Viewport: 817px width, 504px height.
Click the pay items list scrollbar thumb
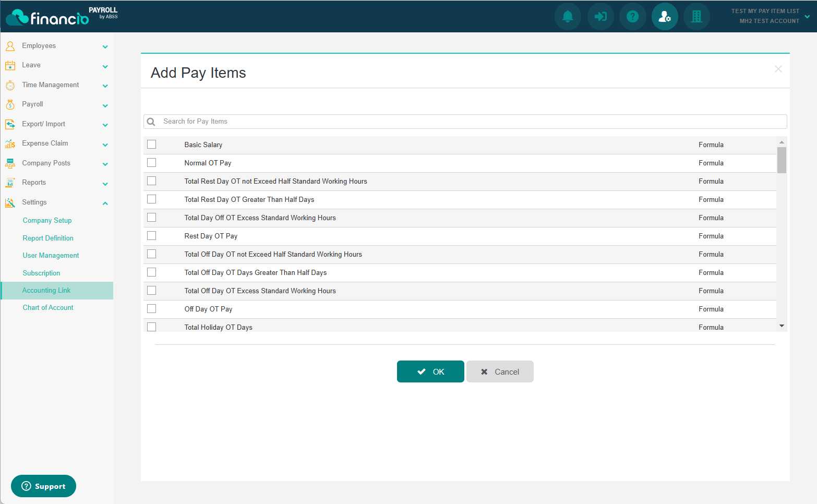click(x=781, y=160)
